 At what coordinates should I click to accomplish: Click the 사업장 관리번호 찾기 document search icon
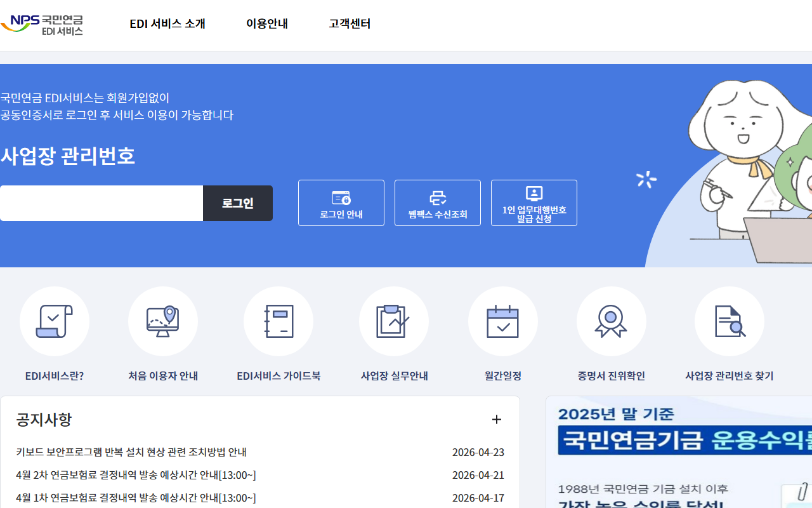(x=730, y=321)
